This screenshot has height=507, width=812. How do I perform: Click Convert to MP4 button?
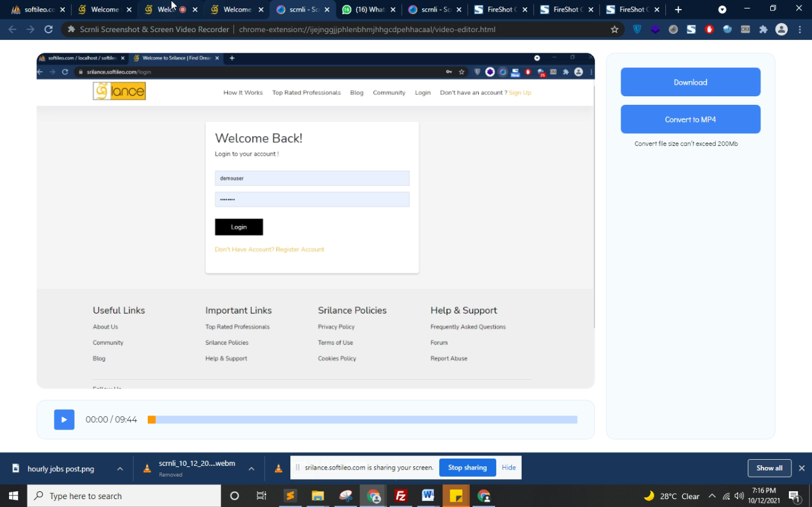point(690,119)
